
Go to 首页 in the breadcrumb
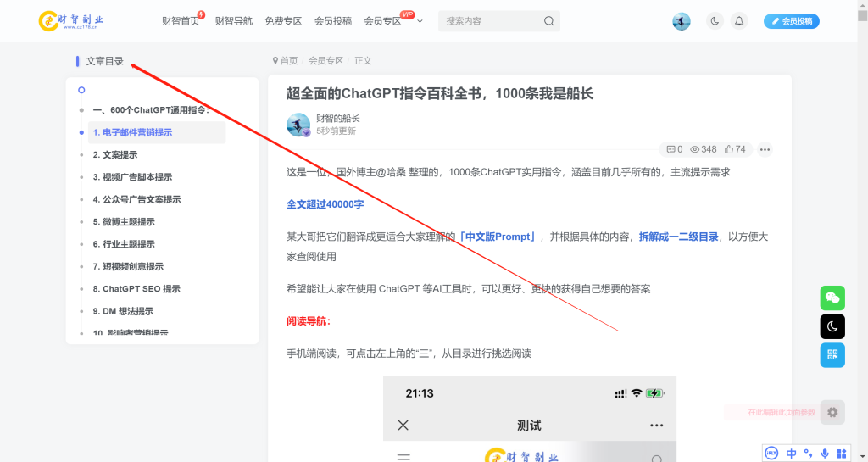click(288, 61)
